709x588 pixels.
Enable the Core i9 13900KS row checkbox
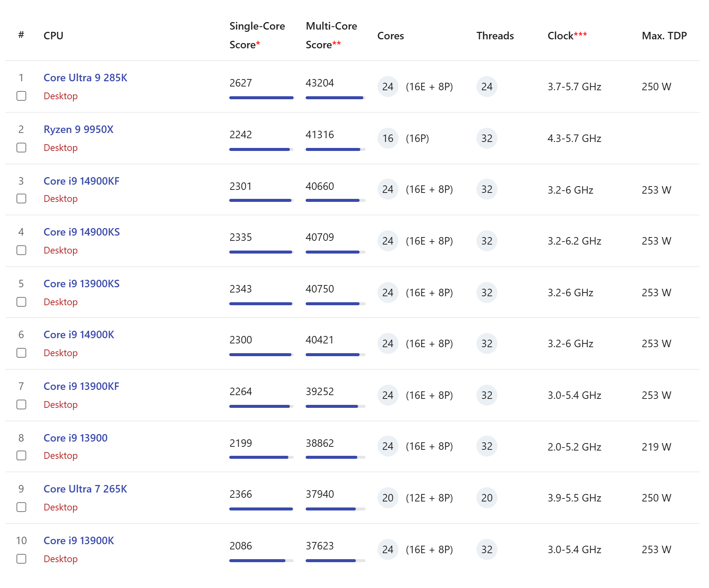pyautogui.click(x=21, y=302)
